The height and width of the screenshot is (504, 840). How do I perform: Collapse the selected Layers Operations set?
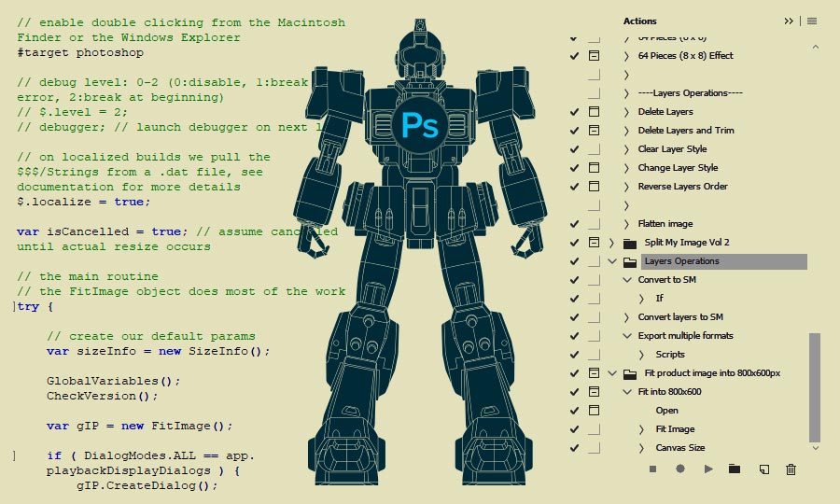tap(612, 261)
